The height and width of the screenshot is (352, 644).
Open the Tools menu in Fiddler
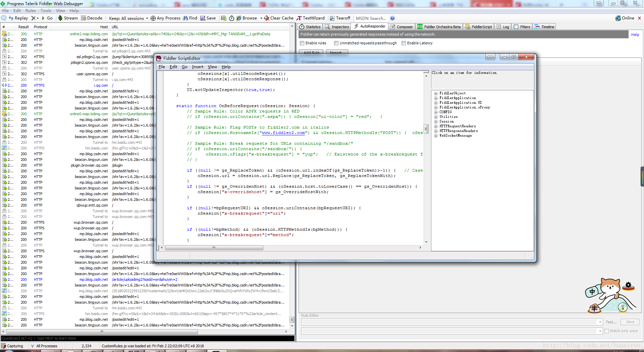click(46, 11)
